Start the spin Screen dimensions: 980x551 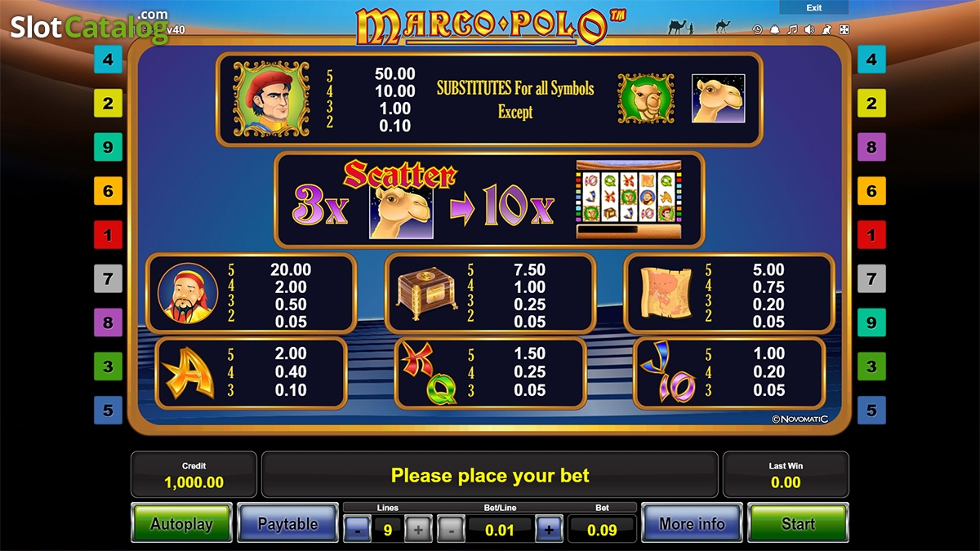tap(798, 523)
